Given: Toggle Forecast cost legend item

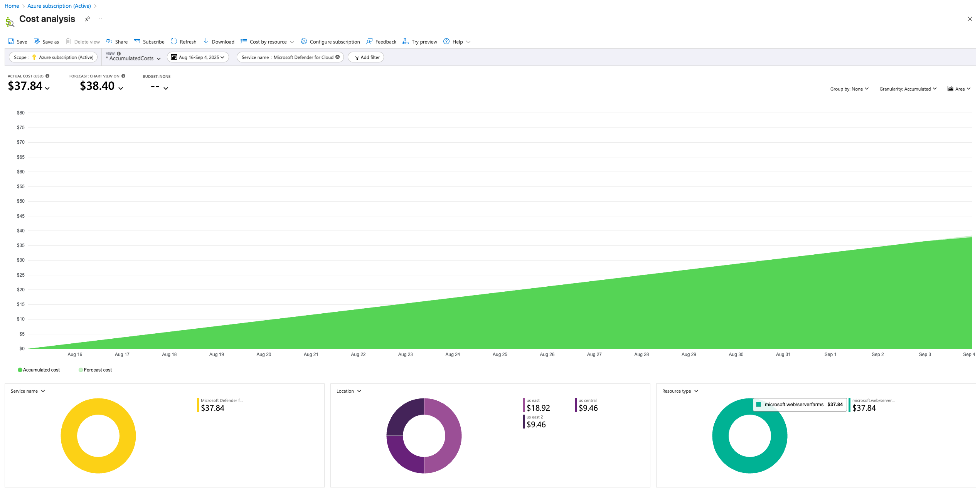Looking at the screenshot, I should 95,370.
